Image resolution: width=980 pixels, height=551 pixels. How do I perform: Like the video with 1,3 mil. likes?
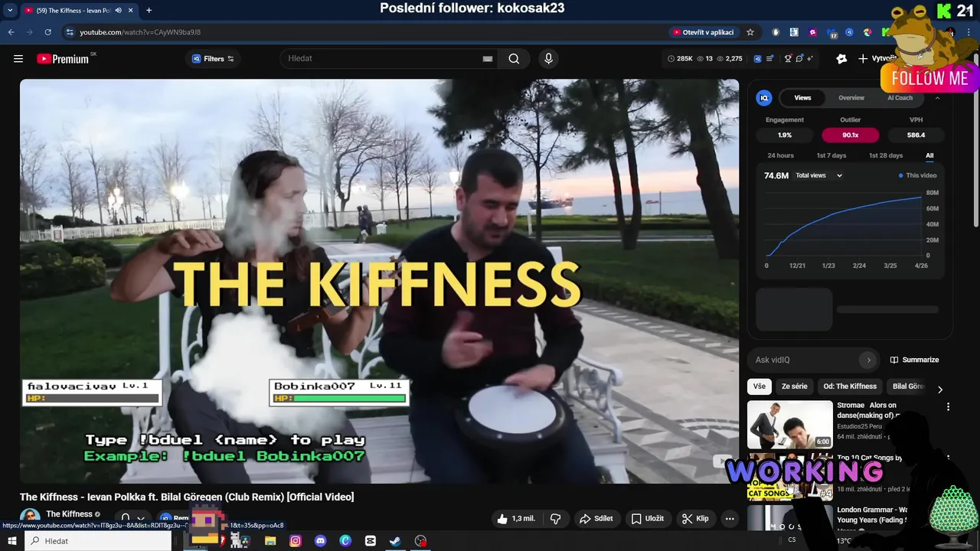[517, 519]
